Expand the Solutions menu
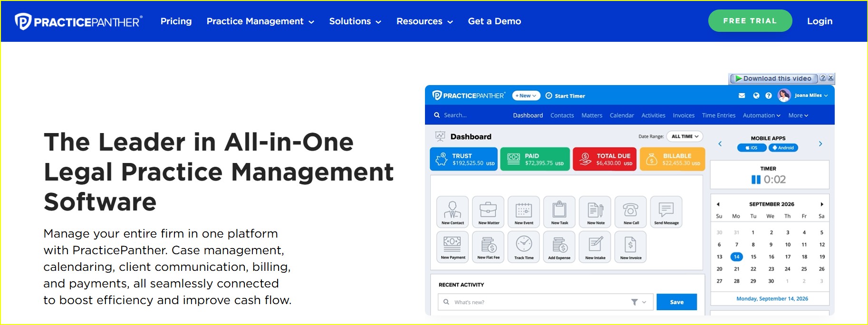The width and height of the screenshot is (868, 325). click(x=355, y=21)
